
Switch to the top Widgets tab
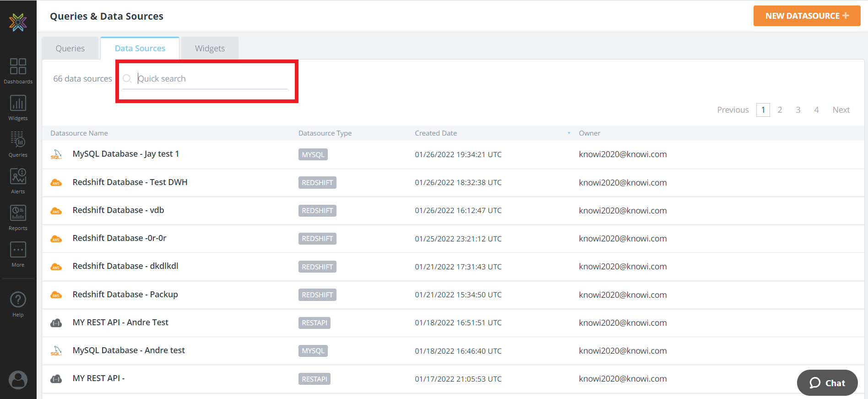pyautogui.click(x=210, y=49)
